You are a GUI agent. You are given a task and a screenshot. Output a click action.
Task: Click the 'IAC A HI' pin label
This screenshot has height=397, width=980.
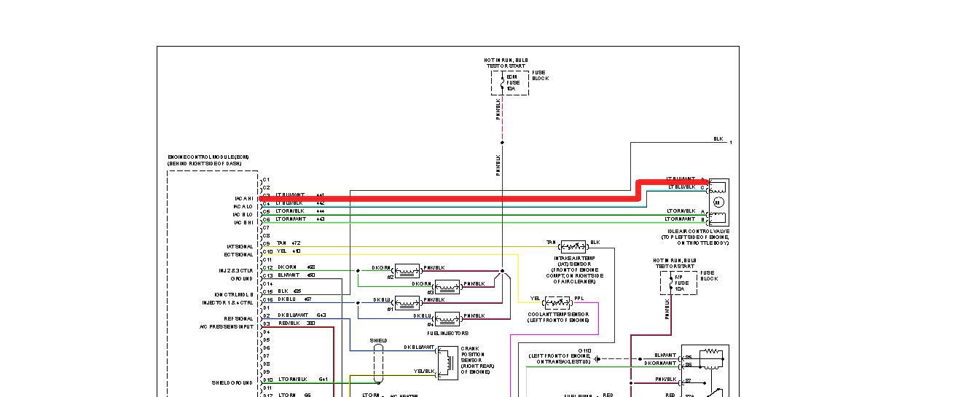[x=243, y=198]
